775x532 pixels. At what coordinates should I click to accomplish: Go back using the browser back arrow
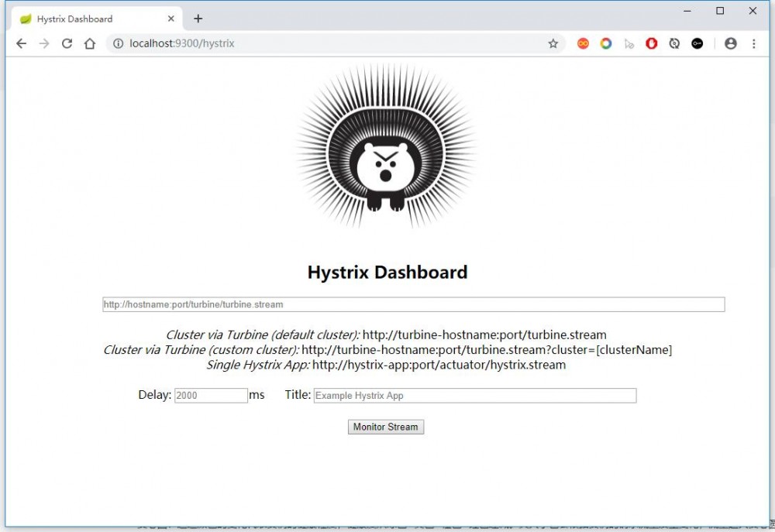[21, 43]
